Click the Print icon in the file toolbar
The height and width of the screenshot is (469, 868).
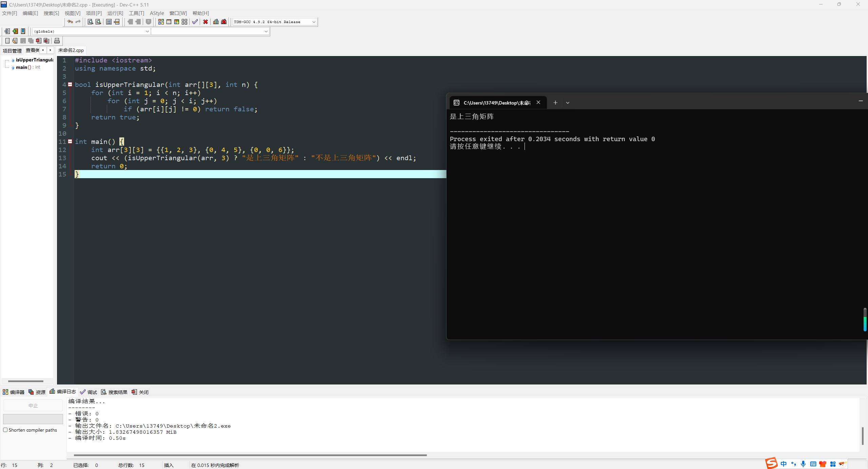click(57, 41)
